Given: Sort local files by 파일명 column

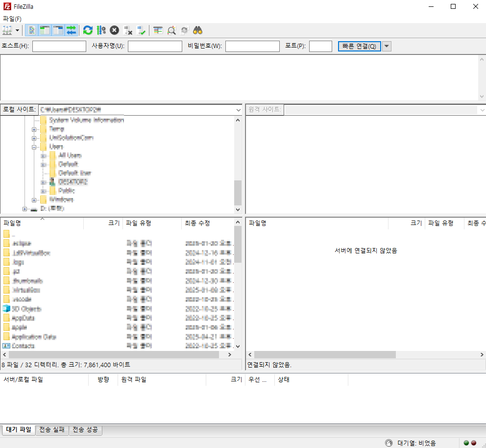Looking at the screenshot, I should point(42,223).
